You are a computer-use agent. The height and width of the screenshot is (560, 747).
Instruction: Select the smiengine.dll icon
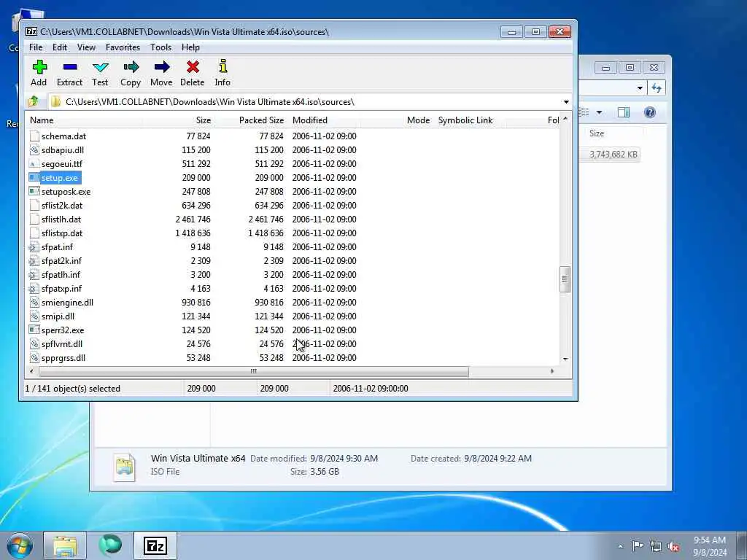(34, 303)
